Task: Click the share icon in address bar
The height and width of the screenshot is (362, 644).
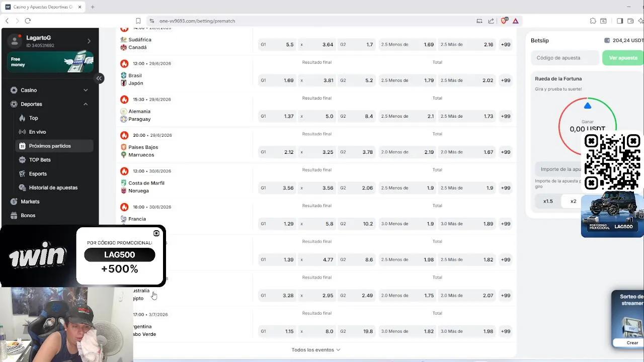Action: (491, 21)
